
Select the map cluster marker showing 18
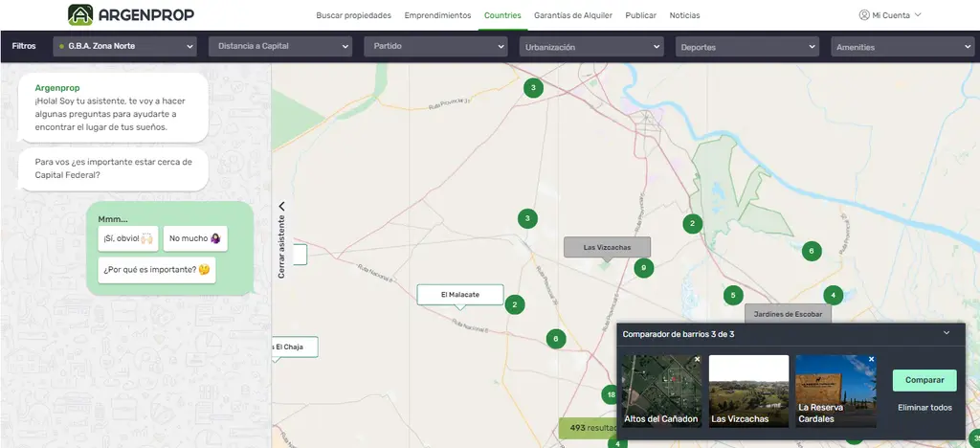(611, 395)
